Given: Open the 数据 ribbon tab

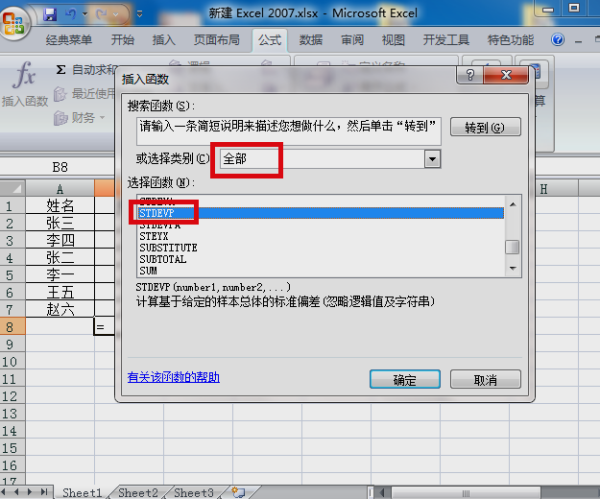Looking at the screenshot, I should [x=311, y=40].
